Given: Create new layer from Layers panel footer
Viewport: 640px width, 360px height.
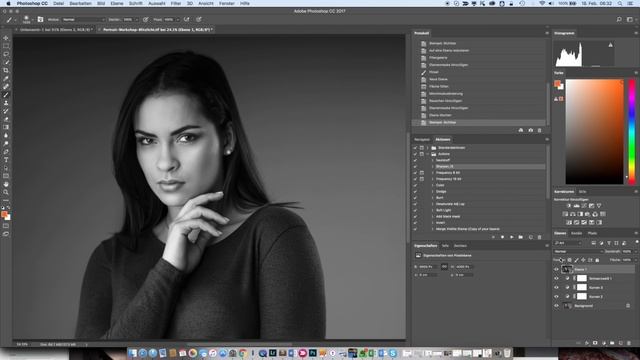Looking at the screenshot, I should click(x=621, y=343).
